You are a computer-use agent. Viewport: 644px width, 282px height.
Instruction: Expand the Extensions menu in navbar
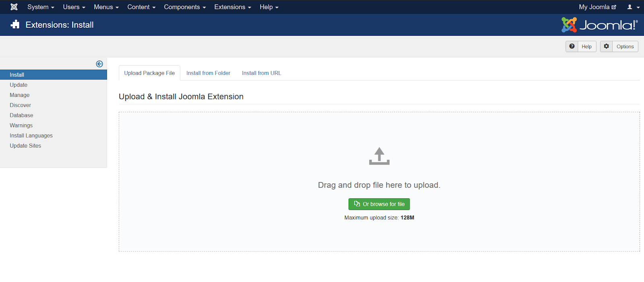[x=232, y=7]
